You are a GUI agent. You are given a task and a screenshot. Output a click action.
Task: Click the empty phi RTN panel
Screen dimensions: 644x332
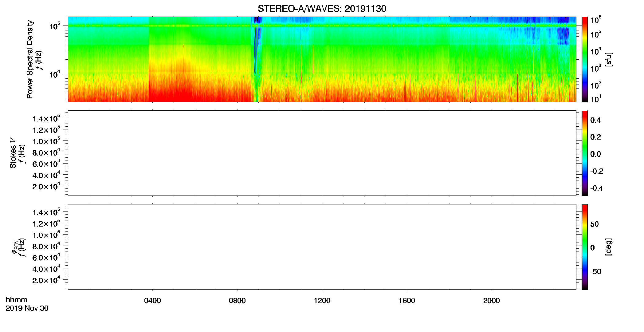pos(322,247)
